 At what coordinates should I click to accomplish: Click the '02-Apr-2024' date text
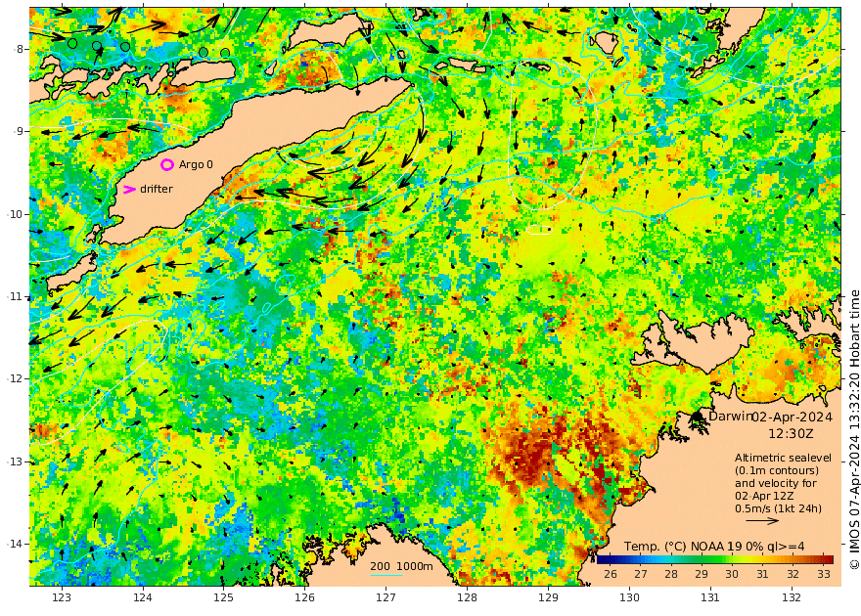(792, 417)
